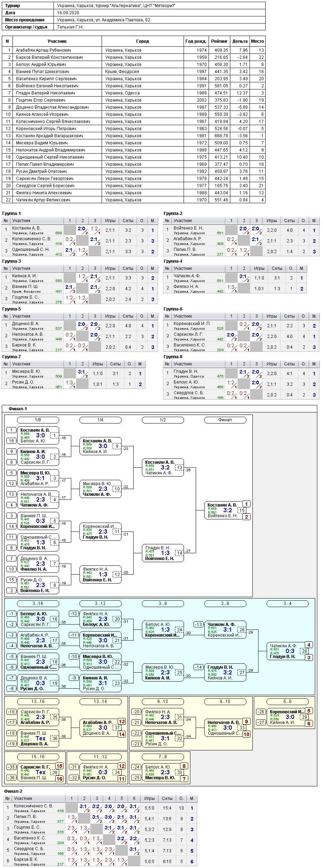Click the red first-place badge beside Костанян
323x868 pixels.
(246, 504)
